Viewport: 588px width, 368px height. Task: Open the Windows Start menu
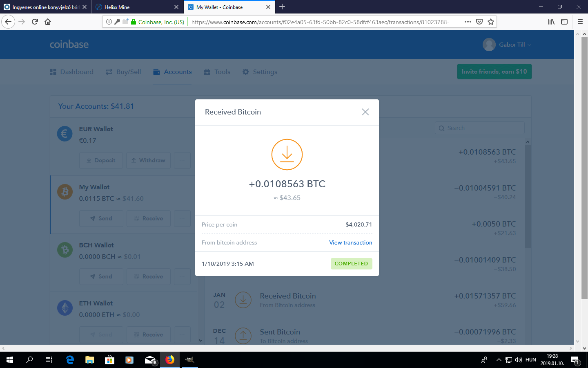(x=10, y=360)
